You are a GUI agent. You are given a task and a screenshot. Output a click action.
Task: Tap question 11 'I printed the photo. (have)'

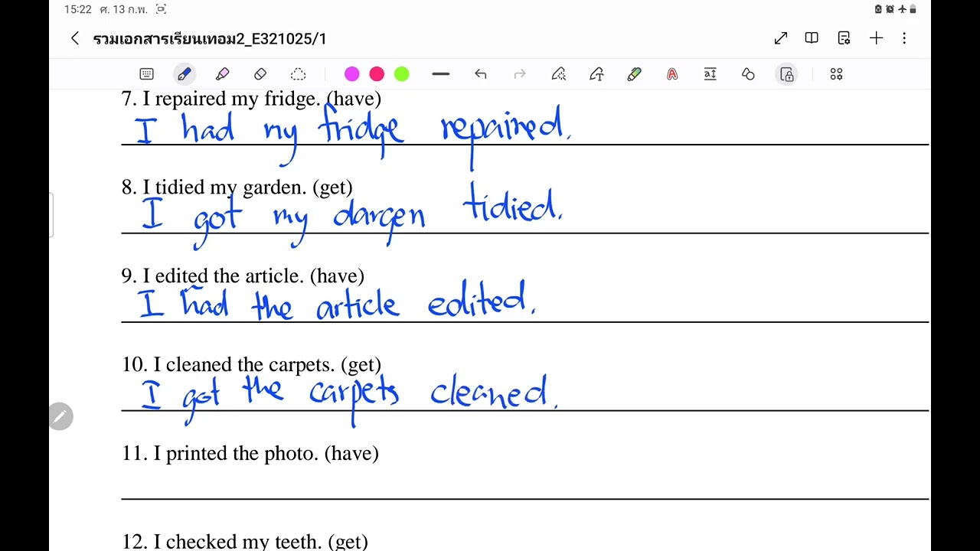pyautogui.click(x=250, y=454)
